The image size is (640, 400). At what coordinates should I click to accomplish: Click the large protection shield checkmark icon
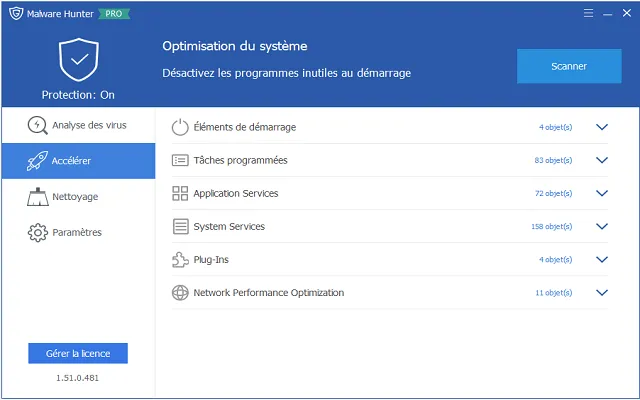79,60
